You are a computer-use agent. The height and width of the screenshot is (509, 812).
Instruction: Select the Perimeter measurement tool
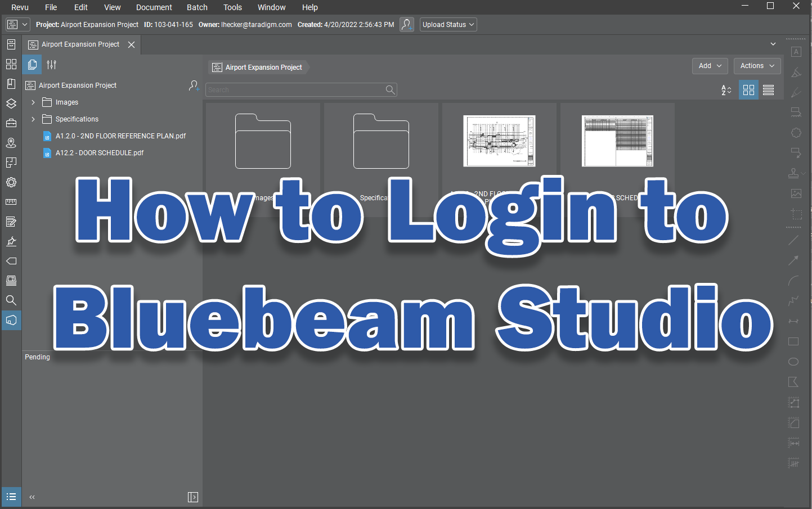[793, 402]
